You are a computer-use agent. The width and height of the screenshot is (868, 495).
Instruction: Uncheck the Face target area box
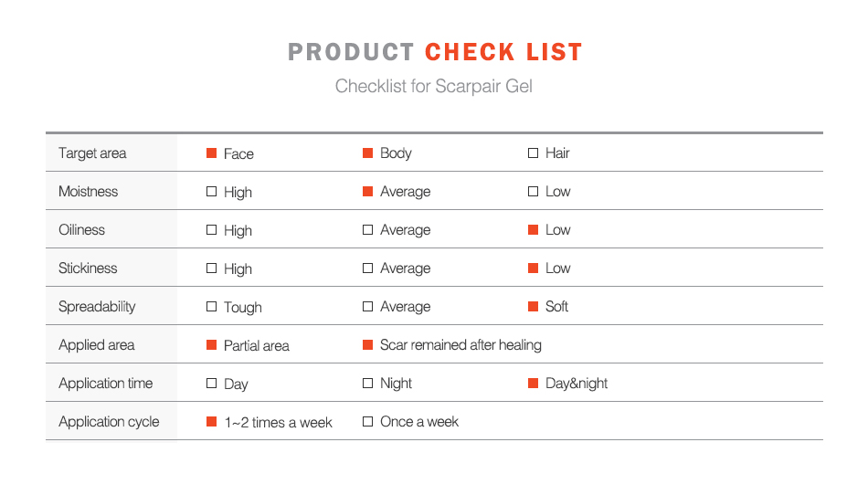[212, 153]
